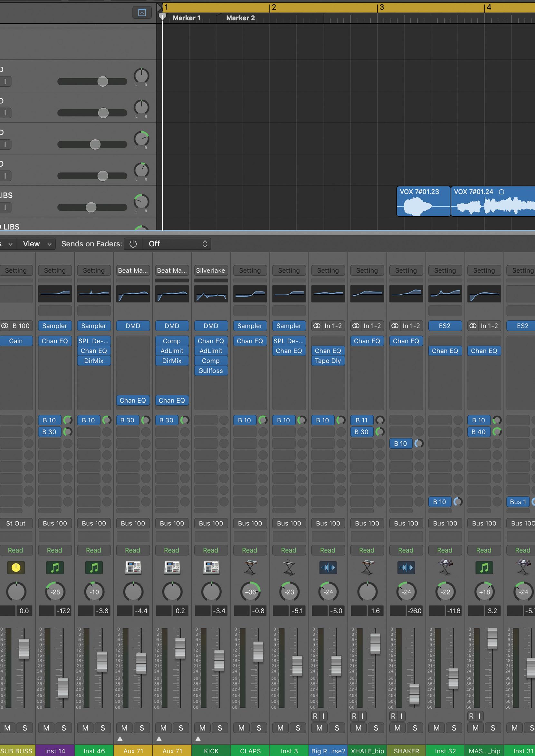Toggle the Sends on Faders power button
This screenshot has height=756, width=535.
click(x=133, y=244)
